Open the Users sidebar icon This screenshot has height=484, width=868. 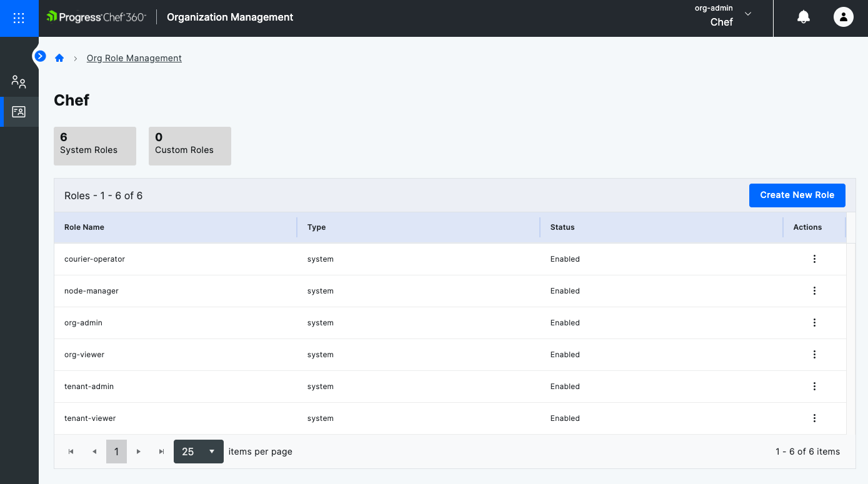pyautogui.click(x=19, y=81)
